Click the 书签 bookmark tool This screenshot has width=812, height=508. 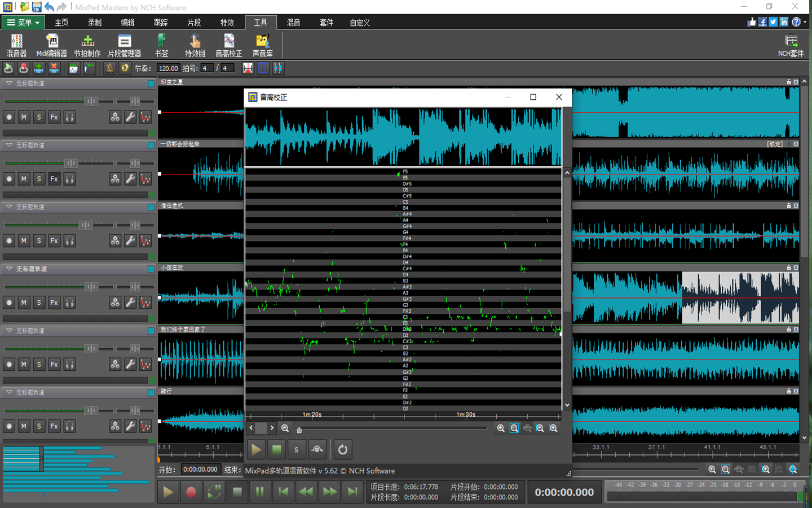pyautogui.click(x=161, y=45)
